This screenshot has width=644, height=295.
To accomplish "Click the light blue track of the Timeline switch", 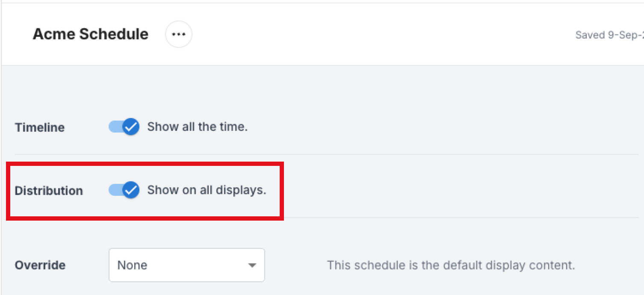I will coord(115,127).
